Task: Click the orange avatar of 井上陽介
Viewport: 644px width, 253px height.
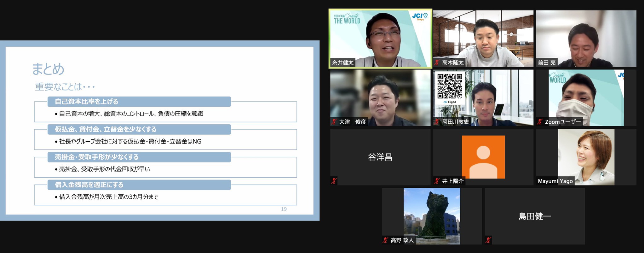Action: (483, 157)
